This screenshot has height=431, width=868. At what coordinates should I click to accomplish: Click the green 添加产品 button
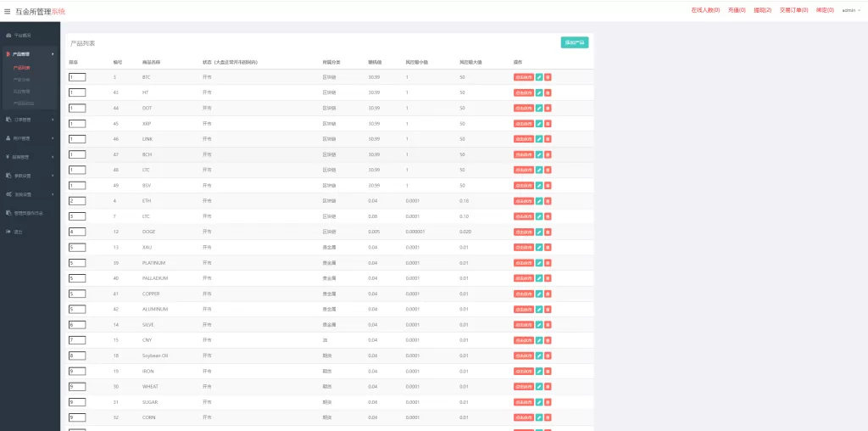pyautogui.click(x=575, y=42)
